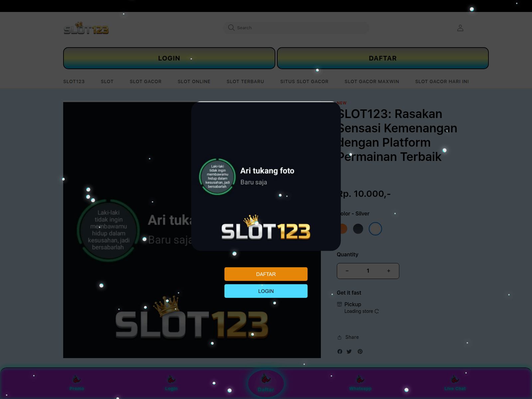Screen dimensions: 532x399
Task: Increase quantity with the plus stepper
Action: [x=388, y=271]
